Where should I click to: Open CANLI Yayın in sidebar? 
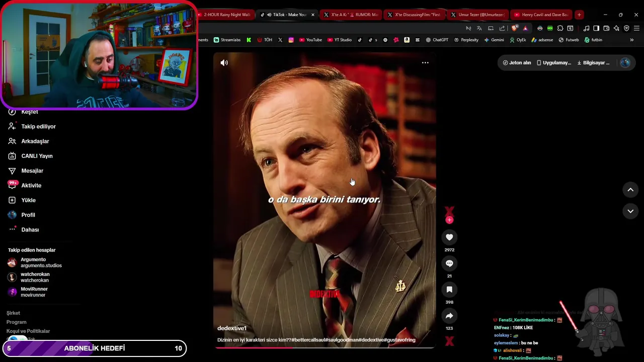point(30,156)
